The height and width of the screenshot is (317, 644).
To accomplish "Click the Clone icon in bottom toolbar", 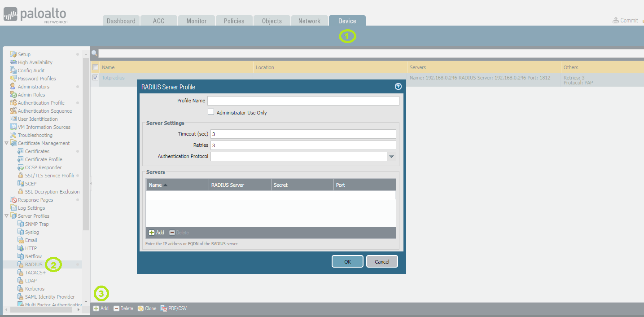I will (140, 308).
